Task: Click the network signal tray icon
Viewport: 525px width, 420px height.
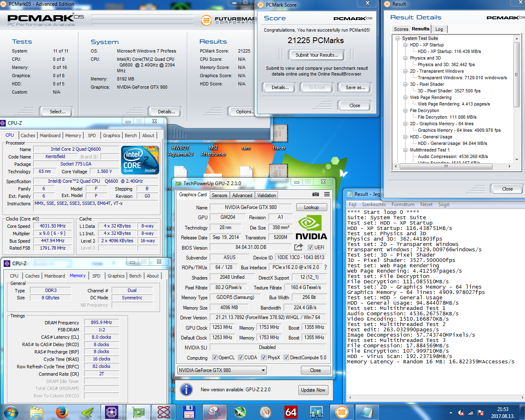Action: tap(471, 413)
